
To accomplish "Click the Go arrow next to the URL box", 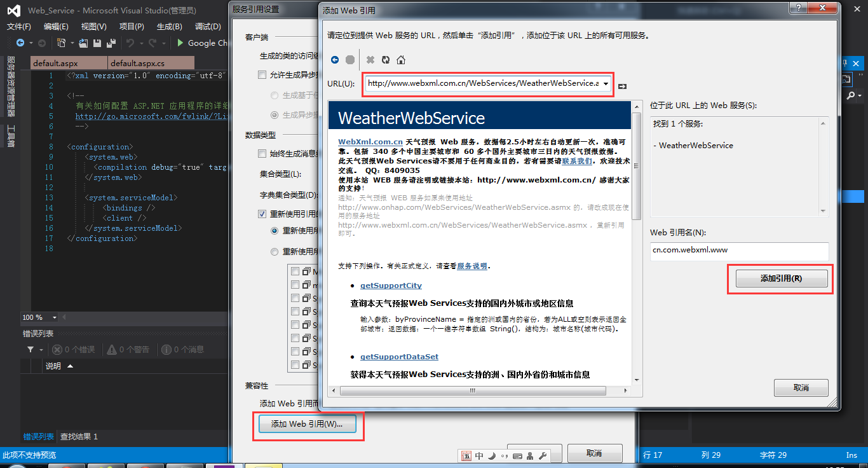I will pos(623,86).
